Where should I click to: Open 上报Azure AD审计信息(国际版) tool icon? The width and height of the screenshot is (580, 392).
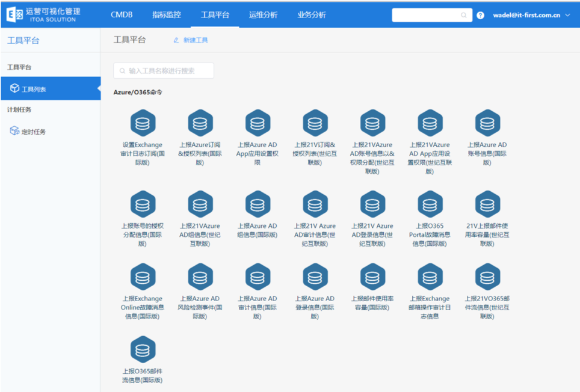point(258,277)
